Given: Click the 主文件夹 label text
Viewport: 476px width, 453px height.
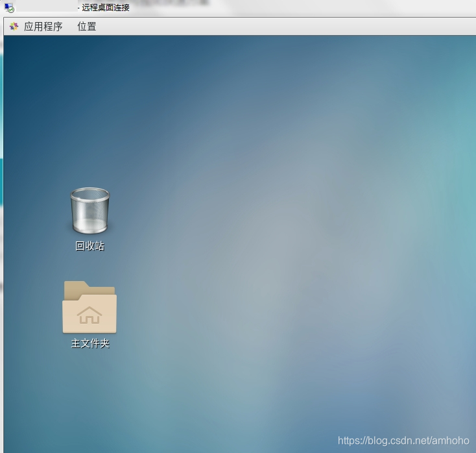Looking at the screenshot, I should click(x=90, y=343).
